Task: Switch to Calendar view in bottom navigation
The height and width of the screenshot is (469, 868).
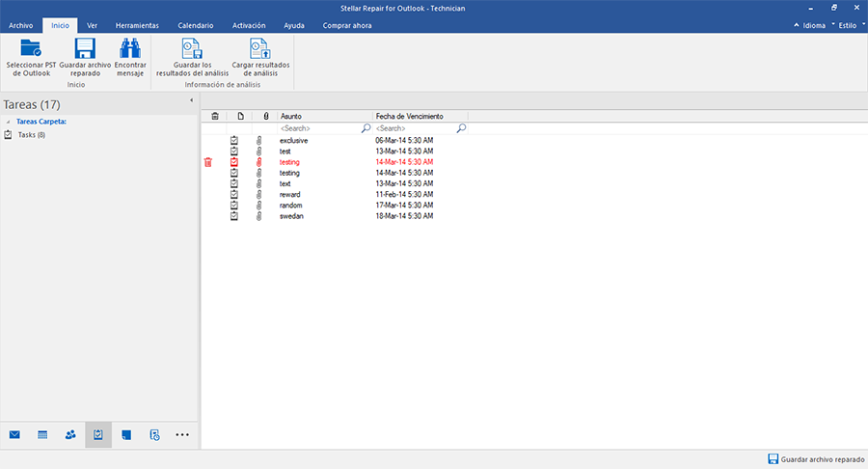Action: pyautogui.click(x=42, y=435)
